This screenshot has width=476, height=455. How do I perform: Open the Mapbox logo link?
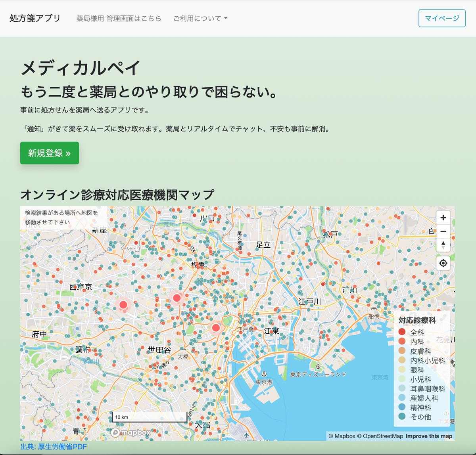(x=131, y=432)
